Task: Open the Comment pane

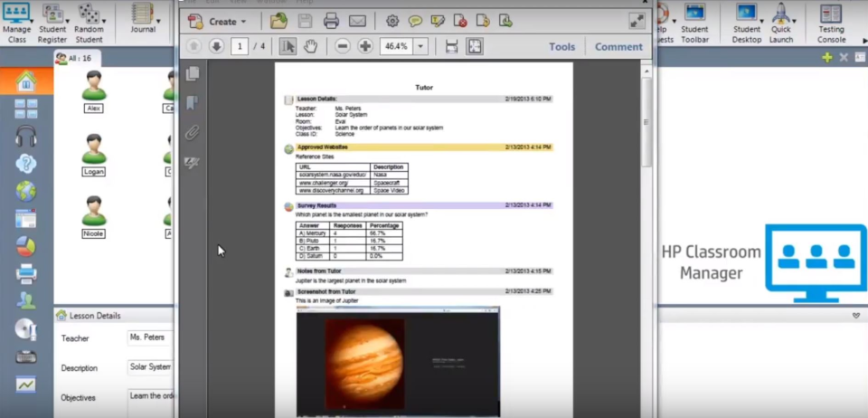Action: pos(618,47)
